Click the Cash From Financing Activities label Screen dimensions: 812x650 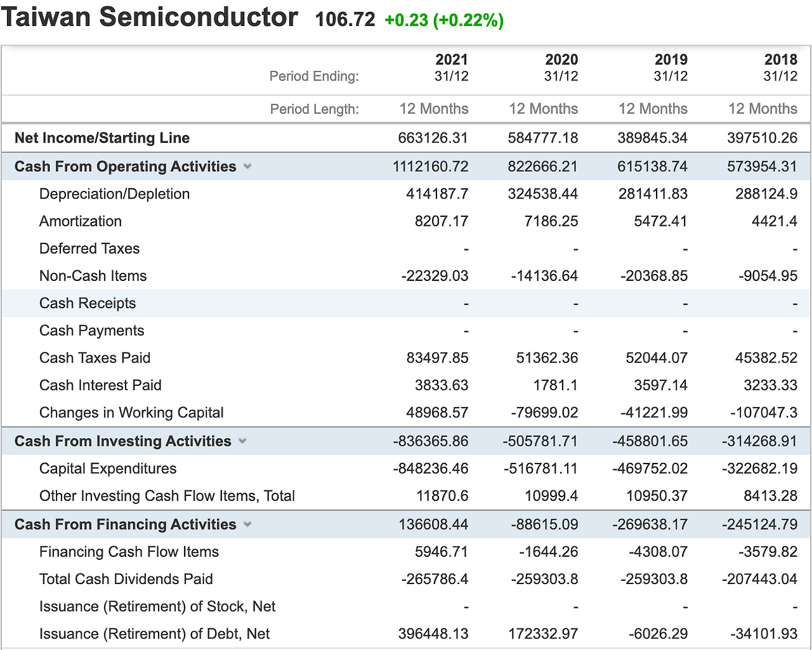click(x=126, y=524)
